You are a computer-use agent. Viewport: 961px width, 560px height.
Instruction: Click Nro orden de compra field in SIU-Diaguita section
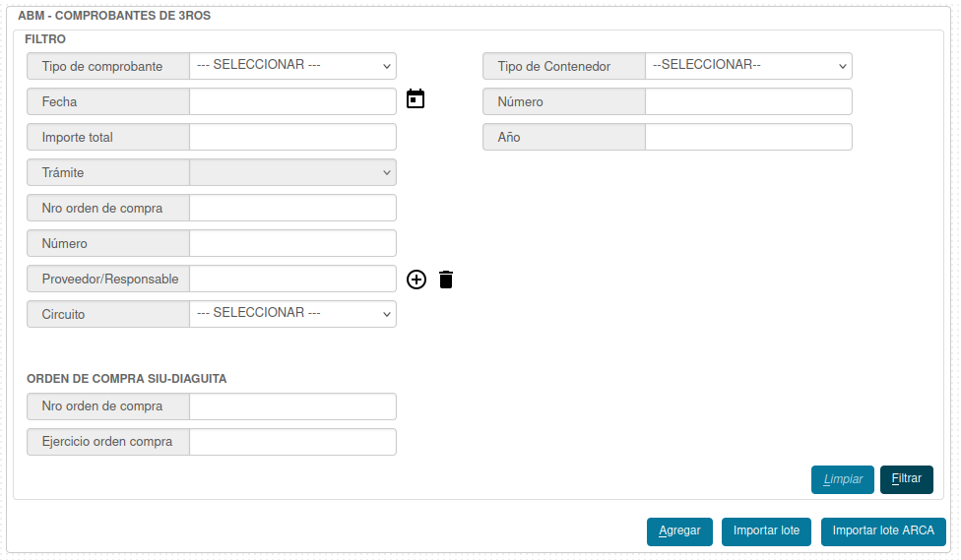292,406
